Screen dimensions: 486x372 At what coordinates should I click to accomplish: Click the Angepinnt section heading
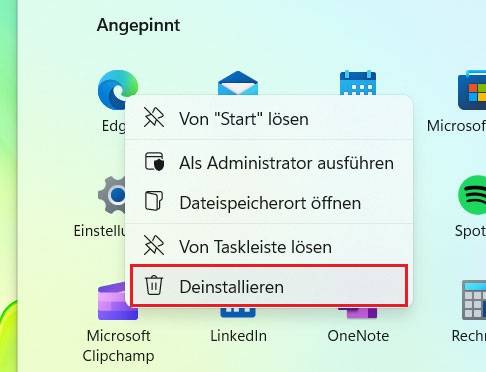tap(138, 26)
